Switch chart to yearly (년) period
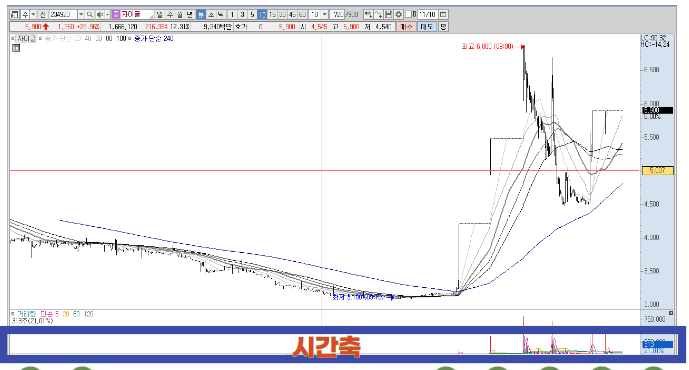The width and height of the screenshot is (689, 370). [189, 15]
